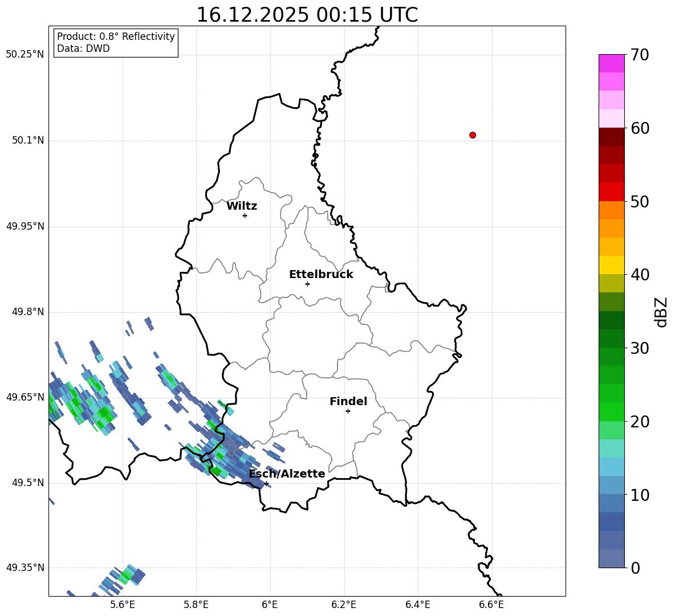Click the Wiltz city label

pyautogui.click(x=242, y=206)
